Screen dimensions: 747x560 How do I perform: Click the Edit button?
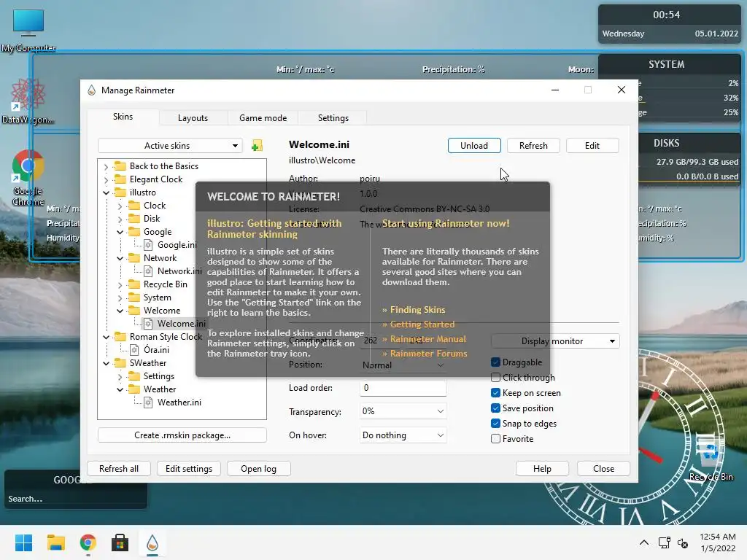pos(592,146)
